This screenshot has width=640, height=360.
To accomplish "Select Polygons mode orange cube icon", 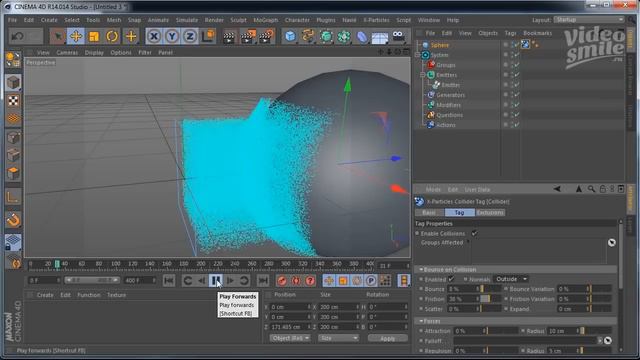I will pyautogui.click(x=13, y=173).
